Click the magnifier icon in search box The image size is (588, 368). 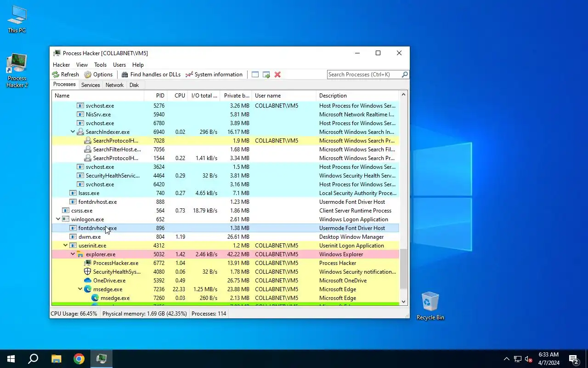click(x=405, y=75)
